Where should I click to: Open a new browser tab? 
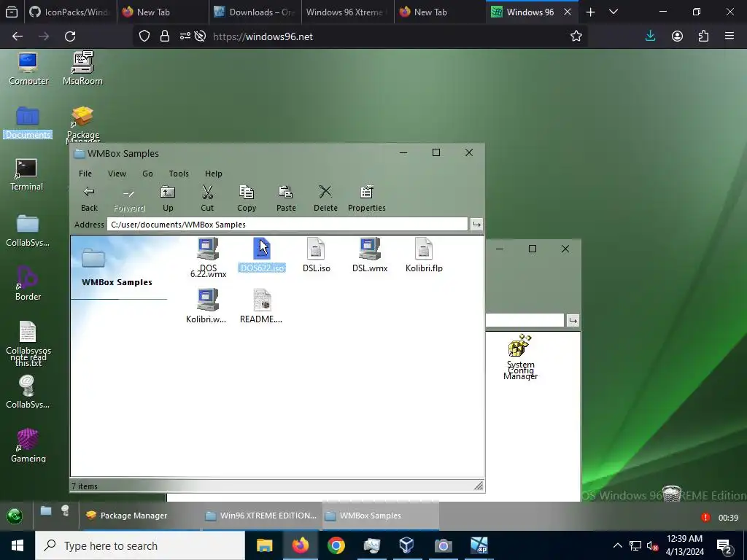click(590, 12)
